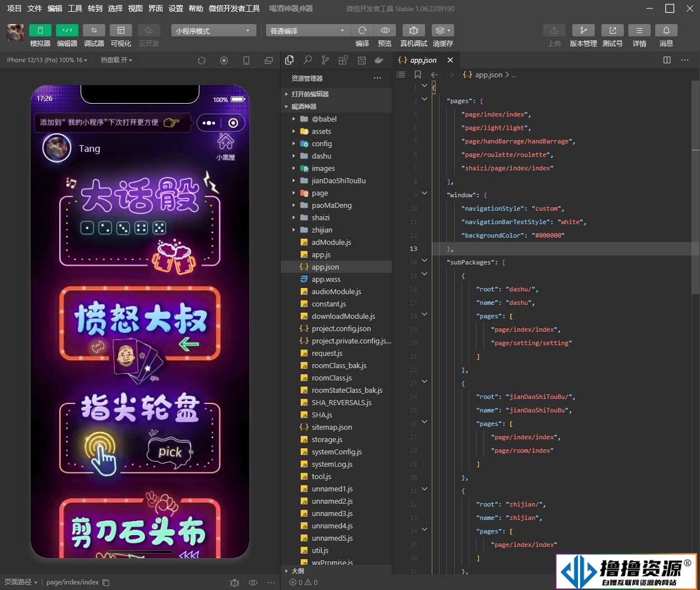Tap the mini program capsule menu dots

209,123
